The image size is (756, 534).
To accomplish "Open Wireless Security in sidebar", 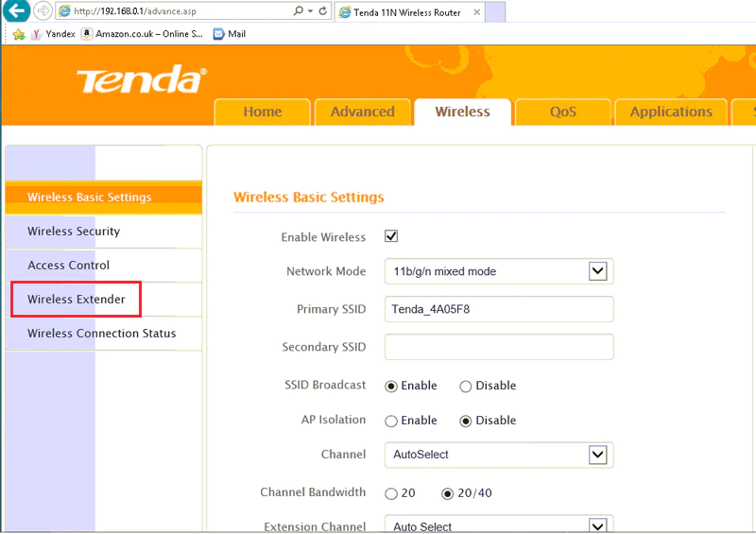I will pos(104,232).
